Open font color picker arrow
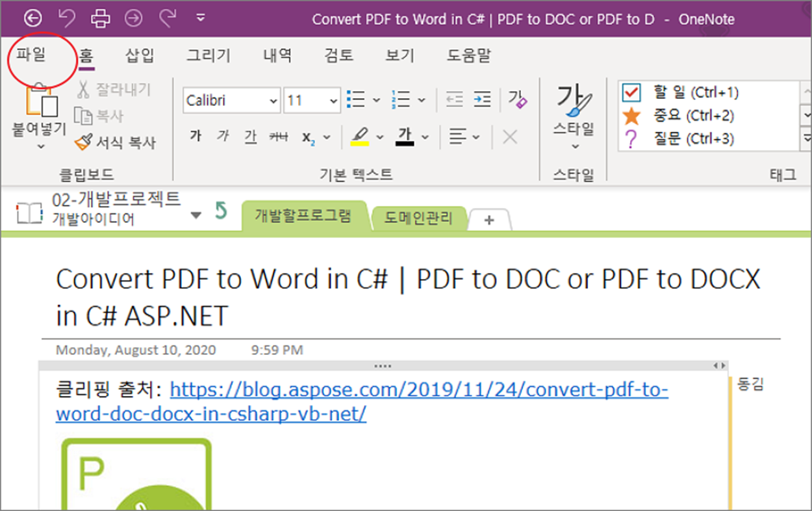Screen dimensions: 812x511 coord(425,137)
